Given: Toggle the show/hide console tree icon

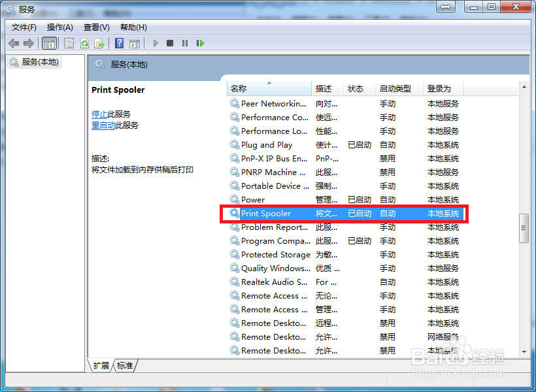Looking at the screenshot, I should click(x=49, y=43).
